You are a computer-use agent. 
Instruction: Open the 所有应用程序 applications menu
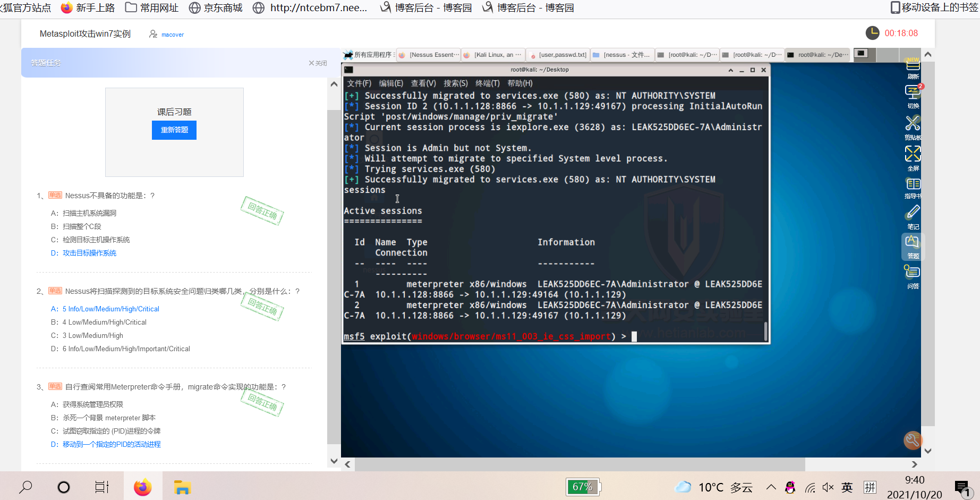(368, 55)
